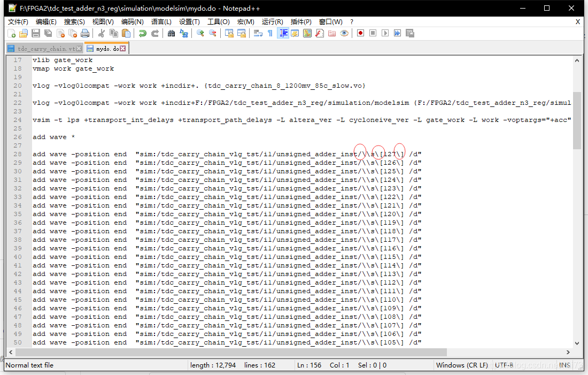Open the 宏(M) menu
The width and height of the screenshot is (588, 375).
pos(246,22)
